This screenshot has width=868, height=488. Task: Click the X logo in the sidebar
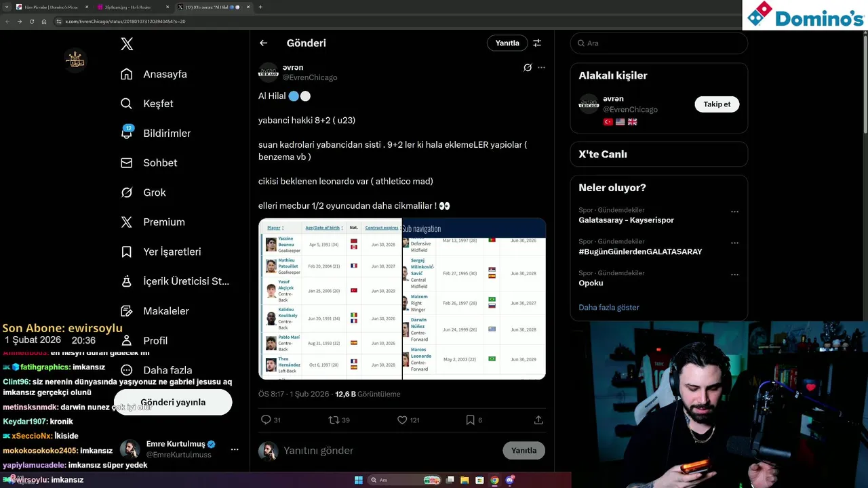pos(127,44)
